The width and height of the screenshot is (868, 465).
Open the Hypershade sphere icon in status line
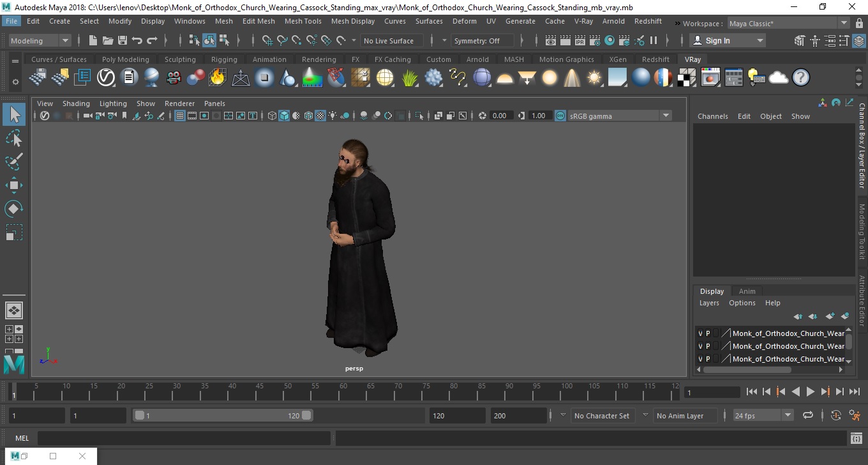610,40
